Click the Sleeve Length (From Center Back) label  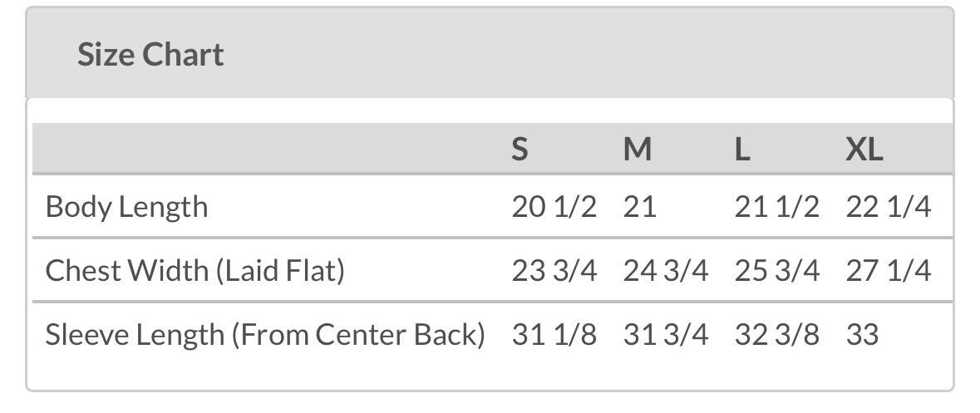click(x=264, y=334)
